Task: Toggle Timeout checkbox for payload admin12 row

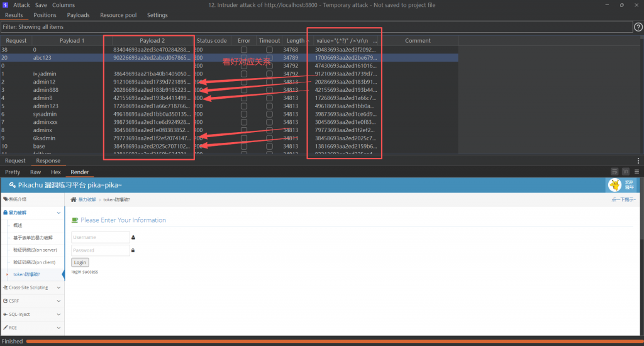Action: 269,82
